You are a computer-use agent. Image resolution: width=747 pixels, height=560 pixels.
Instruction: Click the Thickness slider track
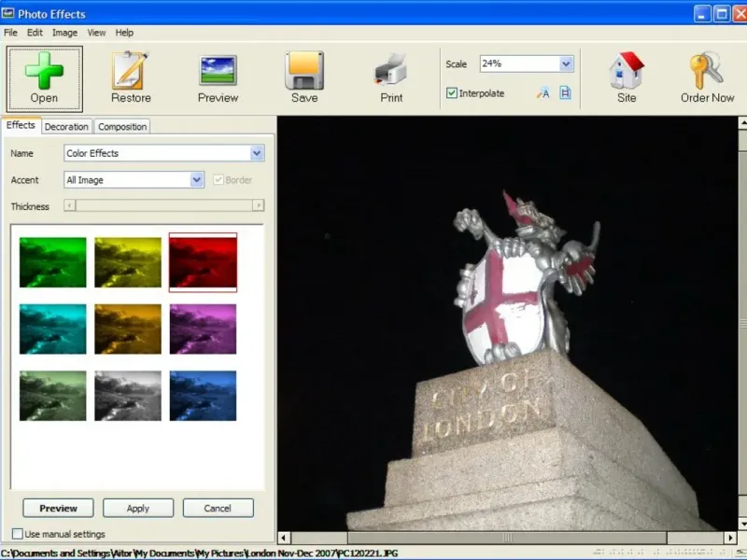point(163,205)
